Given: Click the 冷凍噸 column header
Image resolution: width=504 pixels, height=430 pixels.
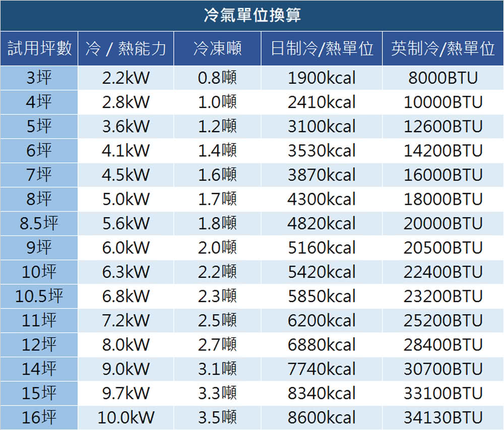Looking at the screenshot, I should [217, 48].
